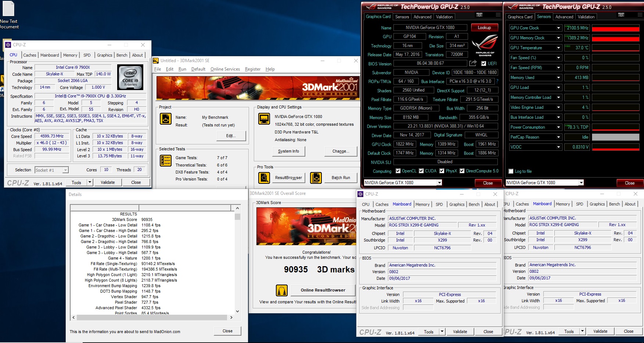Expand the GPU Temperature sensor dropdown
Image resolution: width=644 pixels, height=343 pixels.
pos(558,48)
